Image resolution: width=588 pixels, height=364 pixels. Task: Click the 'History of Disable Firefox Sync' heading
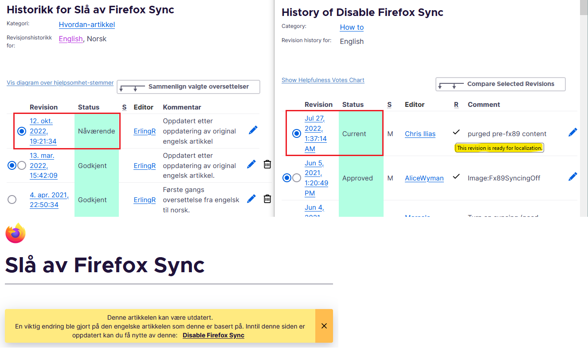pos(362,12)
